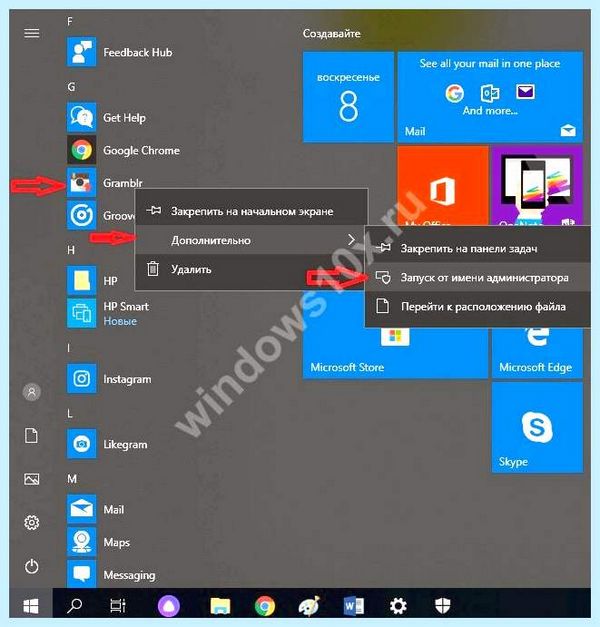Click letter M section header
600x627 pixels.
tap(72, 478)
